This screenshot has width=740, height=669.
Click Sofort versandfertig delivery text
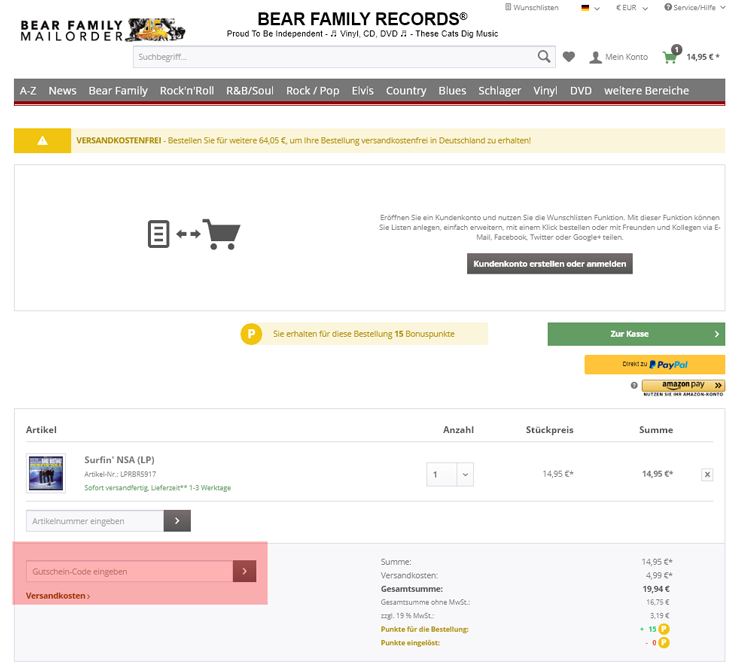tap(157, 488)
